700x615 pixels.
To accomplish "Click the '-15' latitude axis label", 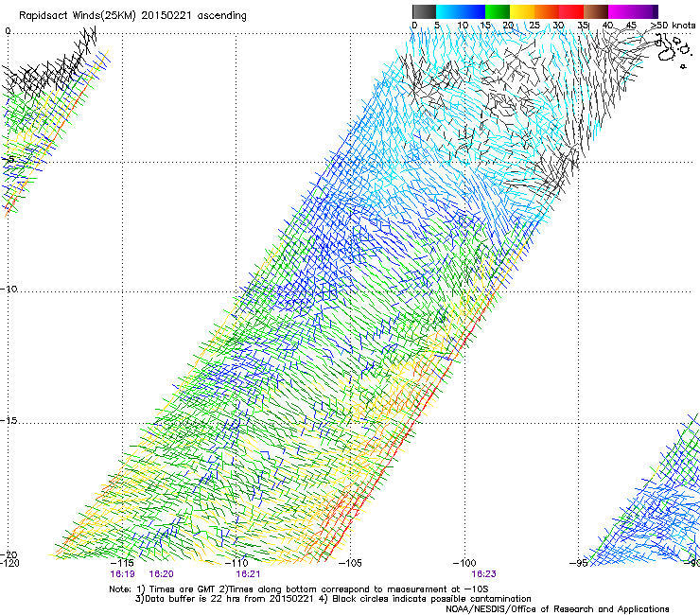I will coord(9,421).
